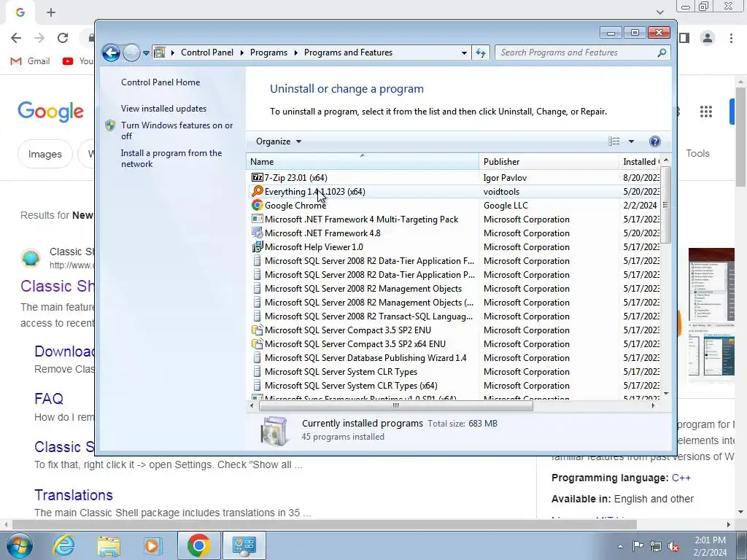The height and width of the screenshot is (560, 747).
Task: Click Programs in the breadcrumb
Action: [x=268, y=52]
